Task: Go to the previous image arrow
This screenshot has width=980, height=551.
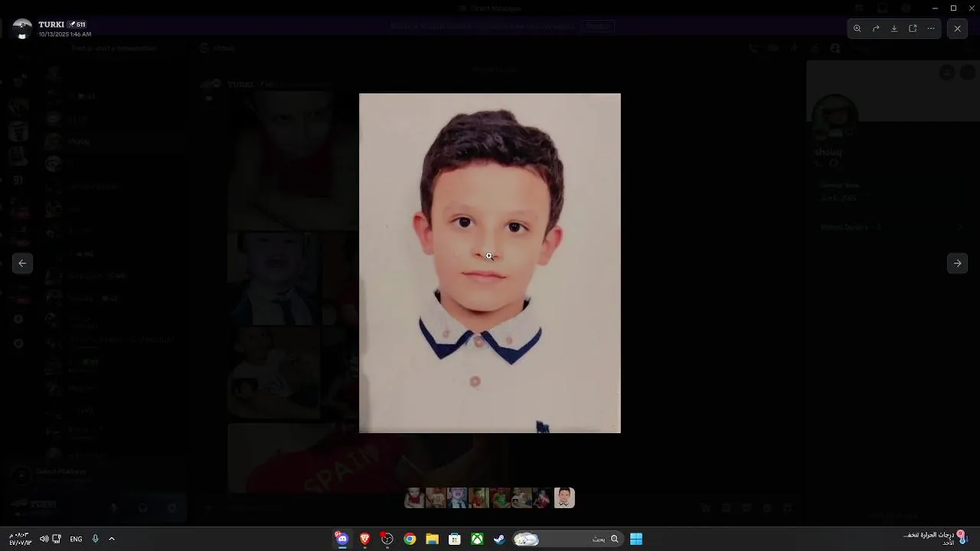Action: 22,263
